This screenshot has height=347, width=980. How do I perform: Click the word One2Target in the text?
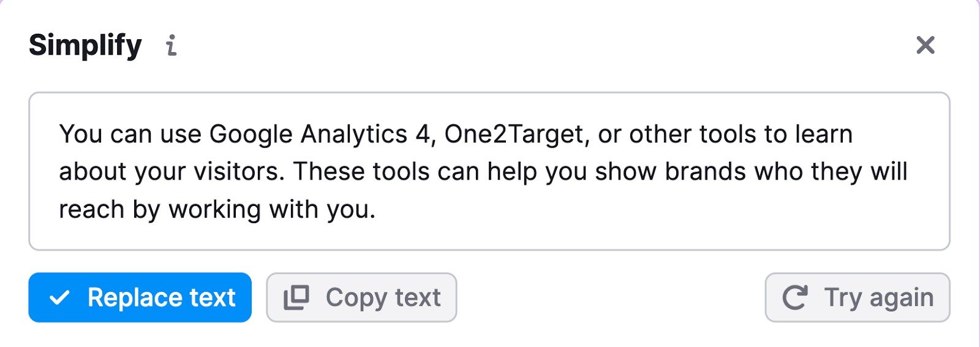point(514,134)
